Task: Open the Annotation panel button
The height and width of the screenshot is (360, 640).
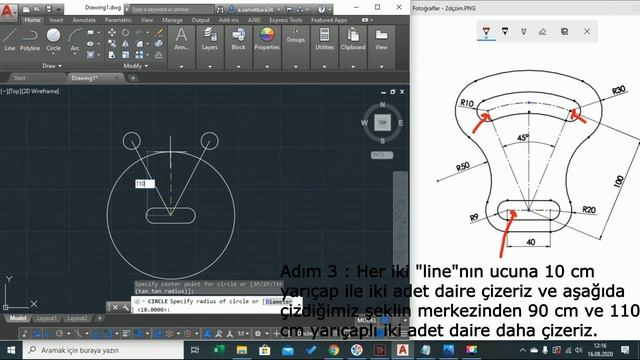Action: [181, 40]
